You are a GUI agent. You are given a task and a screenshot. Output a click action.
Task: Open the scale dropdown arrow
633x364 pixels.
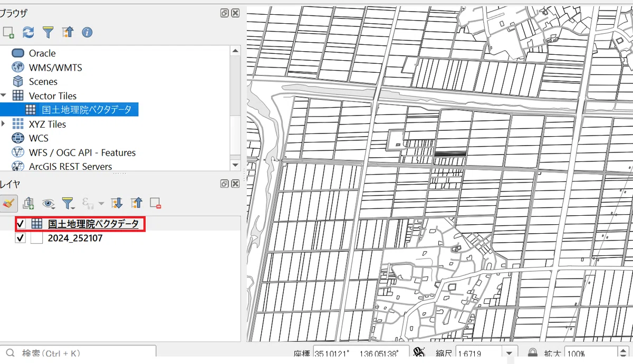click(509, 353)
